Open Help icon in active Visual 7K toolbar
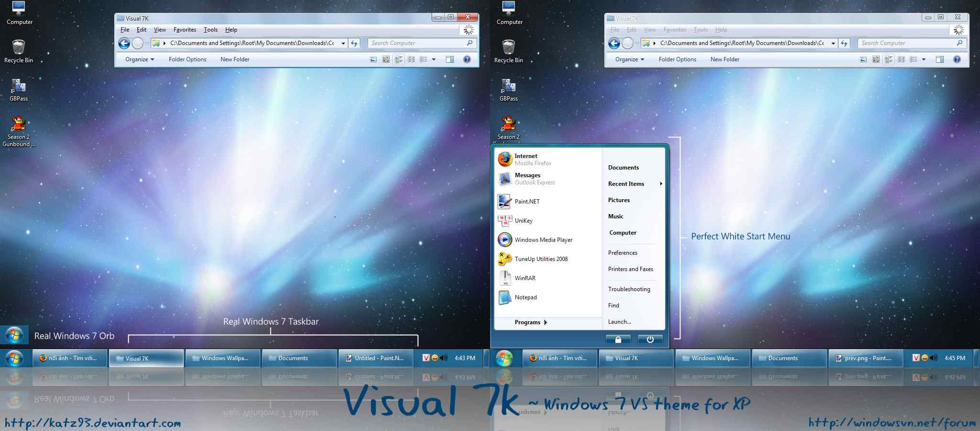 click(x=467, y=59)
